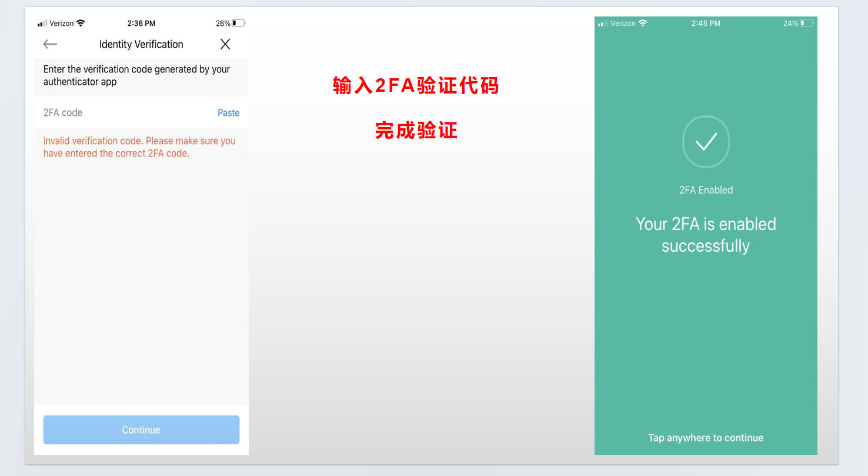This screenshot has width=868, height=476.
Task: Tap the battery icon showing 24%
Action: pyautogui.click(x=806, y=23)
